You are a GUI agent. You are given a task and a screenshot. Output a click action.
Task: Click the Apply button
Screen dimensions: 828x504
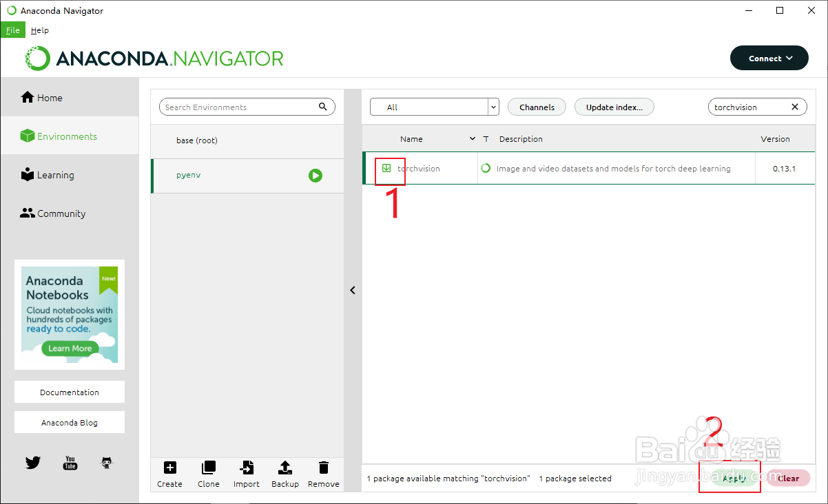tap(734, 478)
